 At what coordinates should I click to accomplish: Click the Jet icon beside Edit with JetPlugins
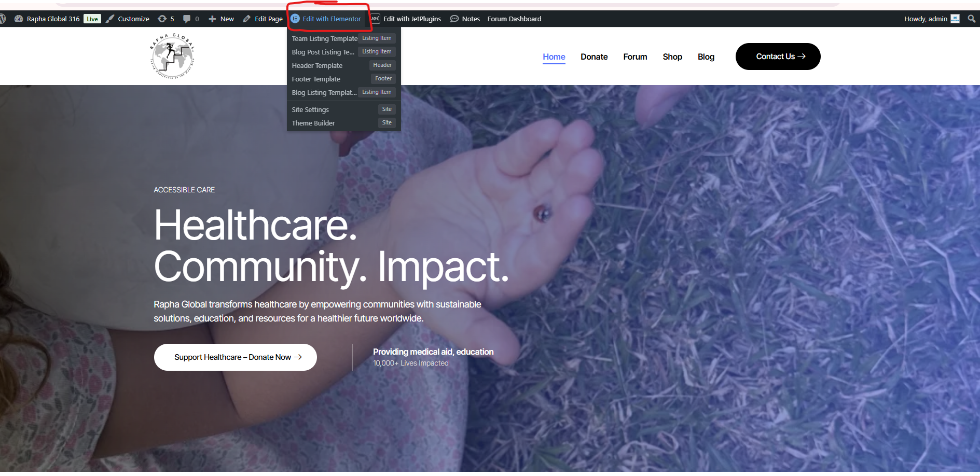pyautogui.click(x=375, y=19)
